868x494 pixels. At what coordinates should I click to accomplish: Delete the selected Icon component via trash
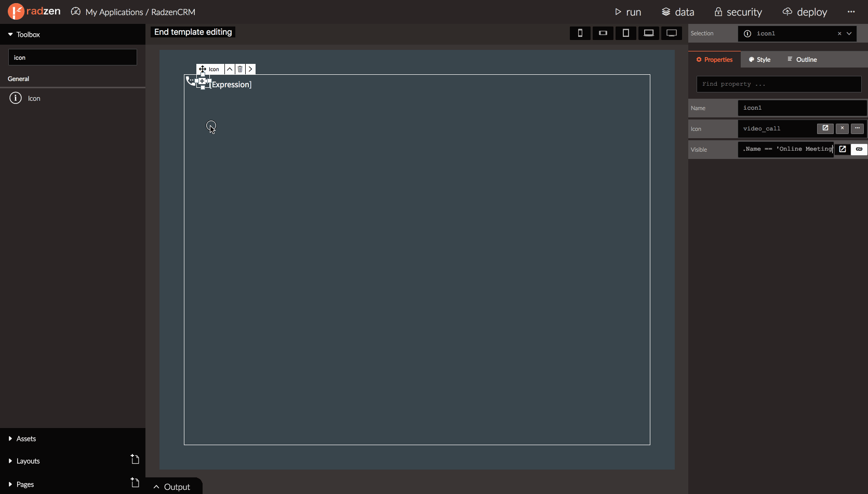pos(240,69)
